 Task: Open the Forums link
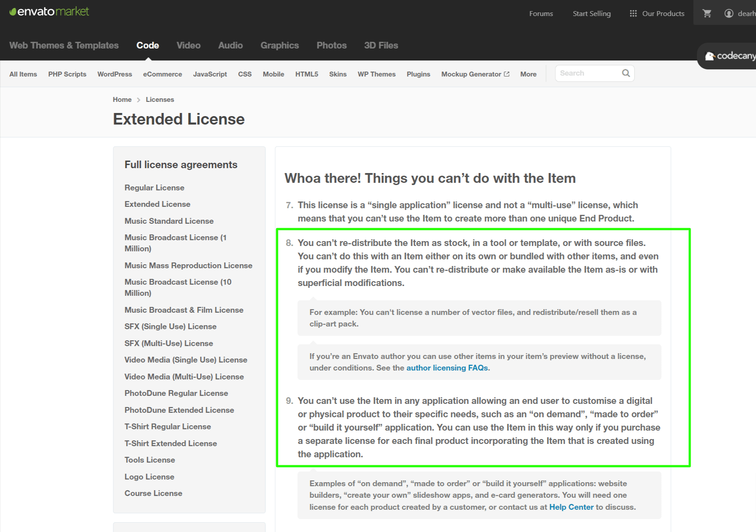click(541, 13)
